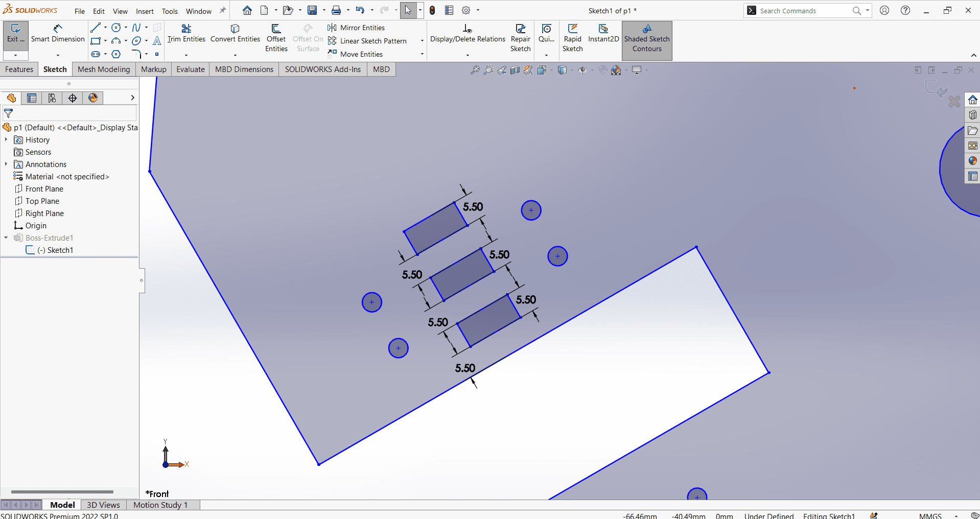Expand the Line tool dropdown arrow
The width and height of the screenshot is (980, 519).
[105, 28]
